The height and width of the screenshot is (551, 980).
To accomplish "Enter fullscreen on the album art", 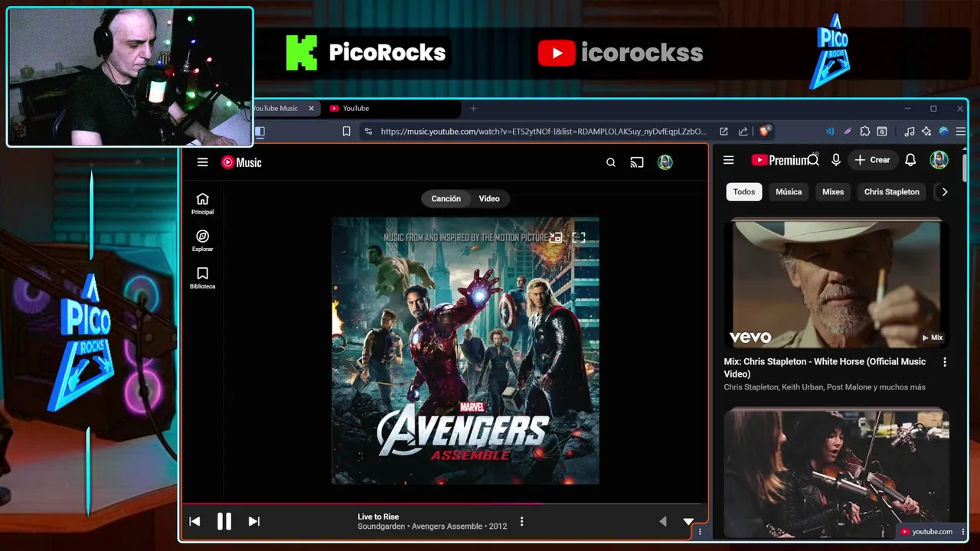I will pyautogui.click(x=579, y=238).
